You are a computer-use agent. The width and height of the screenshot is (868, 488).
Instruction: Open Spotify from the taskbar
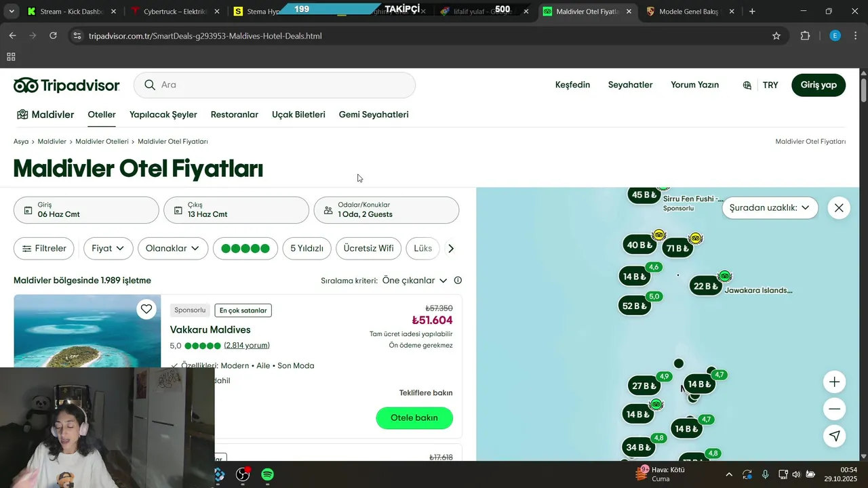267,474
